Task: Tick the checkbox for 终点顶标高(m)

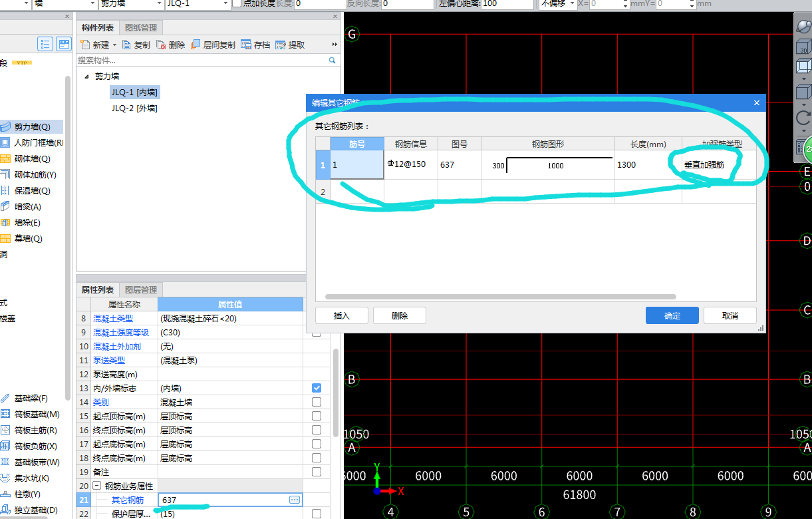Action: click(317, 430)
